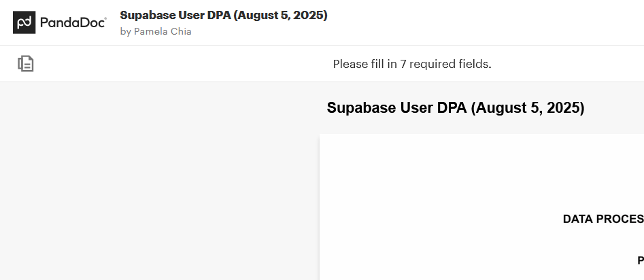644x280 pixels.
Task: Click the large Supabase User DPA document heading
Action: [455, 108]
